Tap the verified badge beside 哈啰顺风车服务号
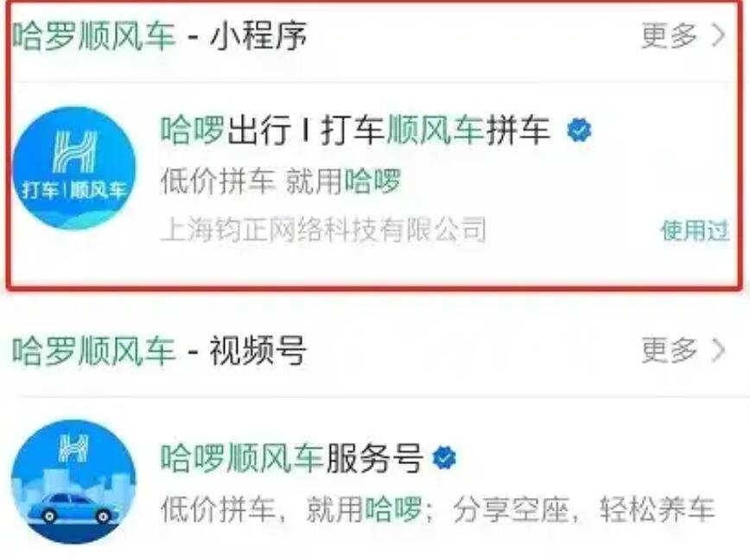Viewport: 750px width, 560px height. (444, 458)
